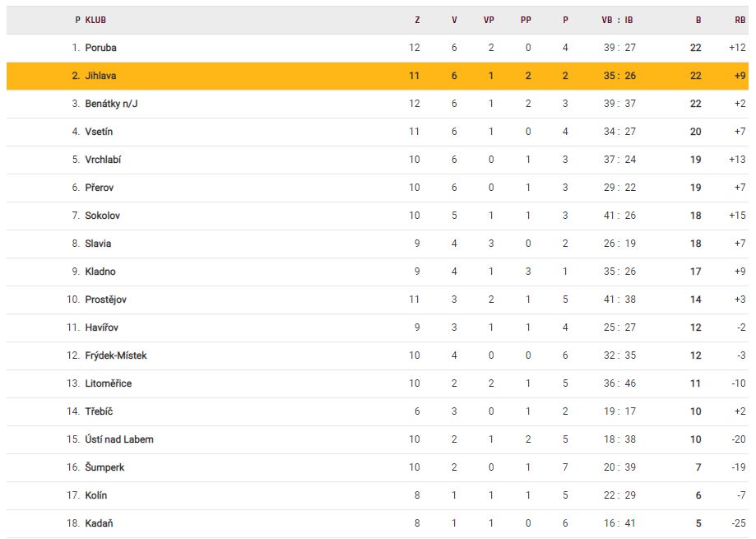Select Benátky n/J in the standings
Screen dimensions: 756x539
111,104
